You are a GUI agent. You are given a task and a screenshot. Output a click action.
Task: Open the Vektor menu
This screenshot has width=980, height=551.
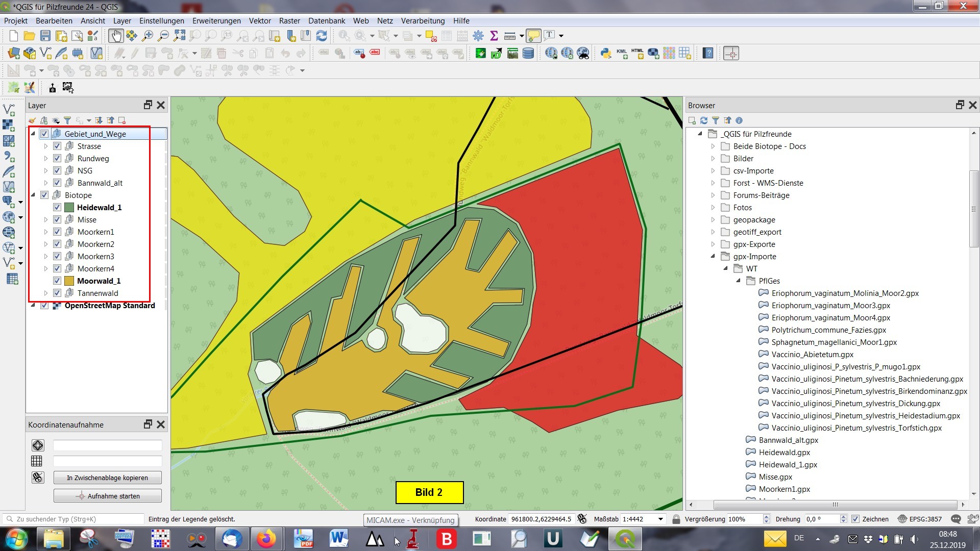[259, 21]
